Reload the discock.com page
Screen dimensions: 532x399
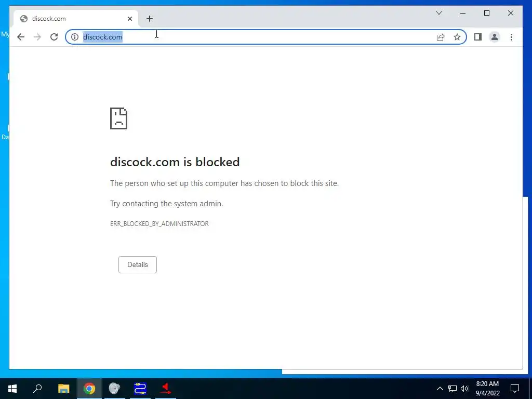click(54, 37)
